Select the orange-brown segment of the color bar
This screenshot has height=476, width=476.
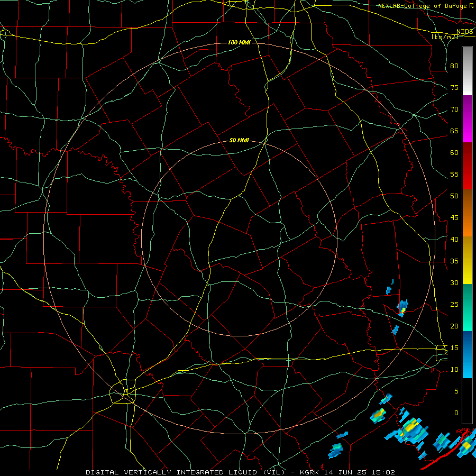pyautogui.click(x=467, y=213)
